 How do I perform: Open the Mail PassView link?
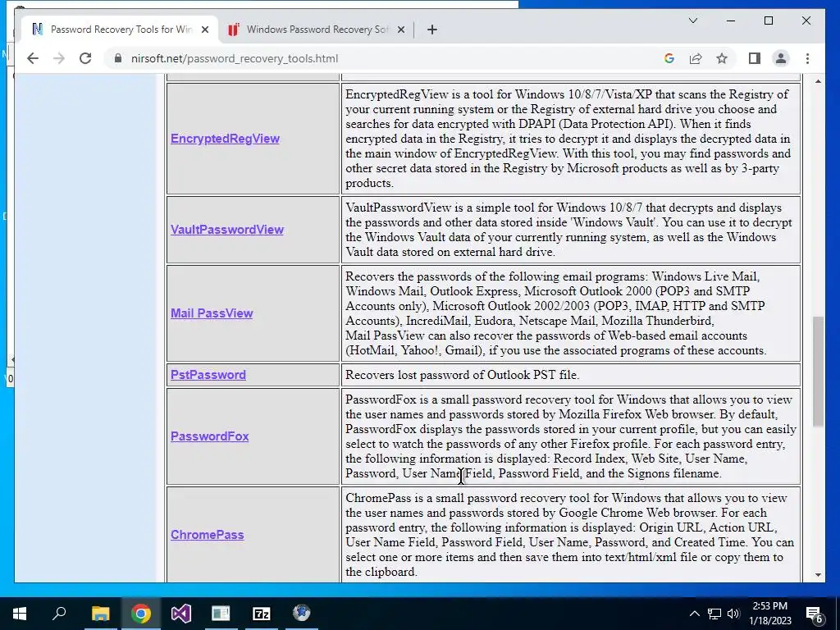(x=212, y=313)
